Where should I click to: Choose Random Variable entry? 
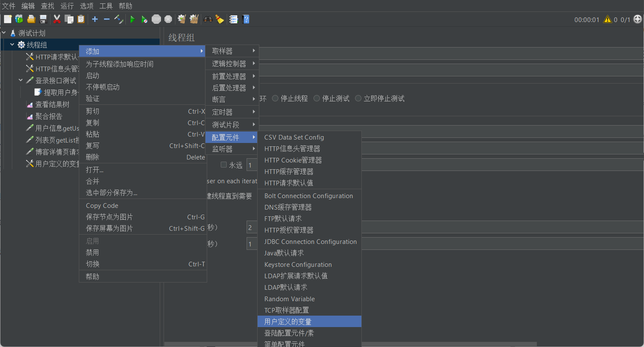[x=309, y=299]
